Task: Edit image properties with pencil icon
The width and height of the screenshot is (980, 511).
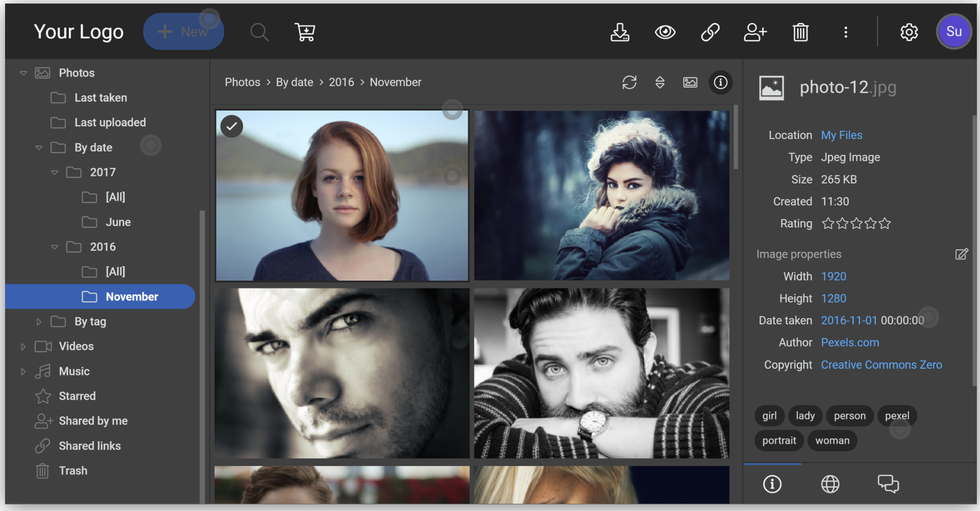Action: click(961, 254)
